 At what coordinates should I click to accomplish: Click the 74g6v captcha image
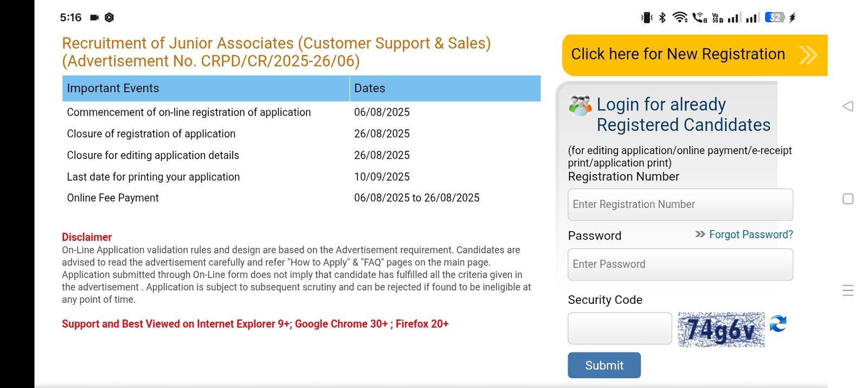[x=721, y=329]
